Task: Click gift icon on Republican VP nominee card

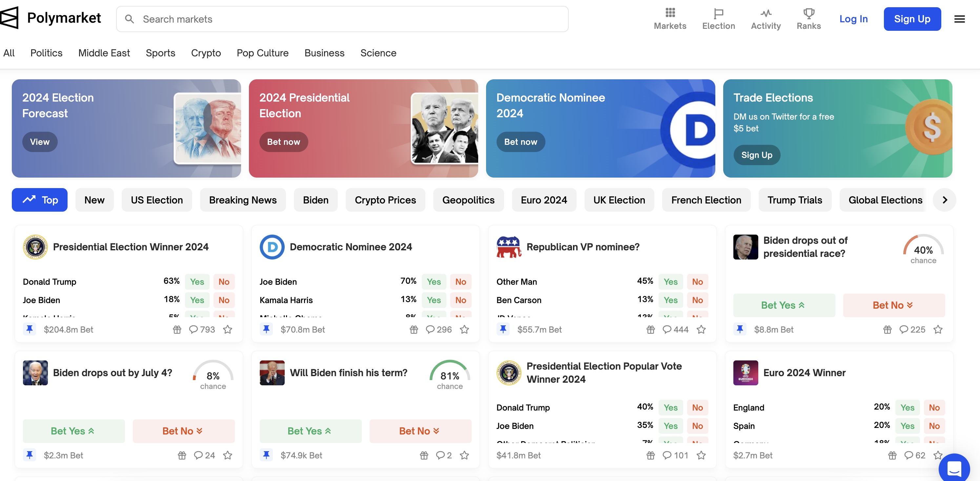Action: [650, 329]
